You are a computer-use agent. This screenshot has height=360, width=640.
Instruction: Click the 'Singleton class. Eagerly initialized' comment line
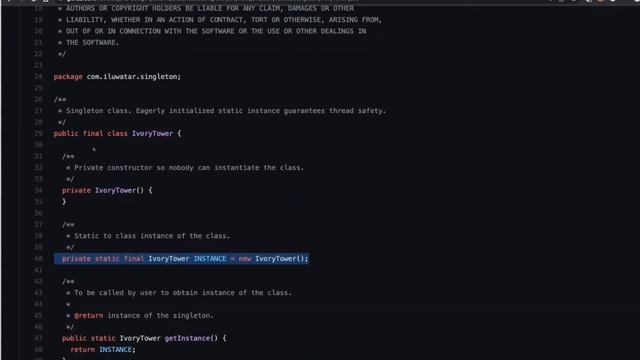pyautogui.click(x=222, y=111)
